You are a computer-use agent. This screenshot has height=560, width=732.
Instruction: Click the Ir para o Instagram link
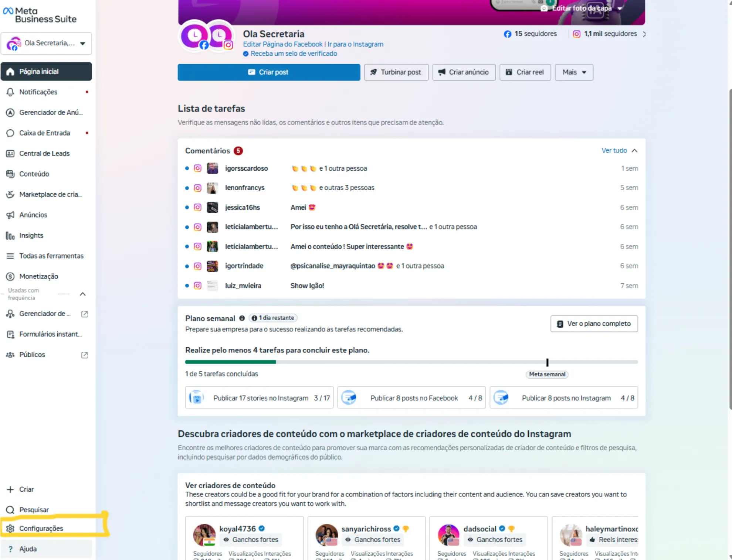[355, 44]
